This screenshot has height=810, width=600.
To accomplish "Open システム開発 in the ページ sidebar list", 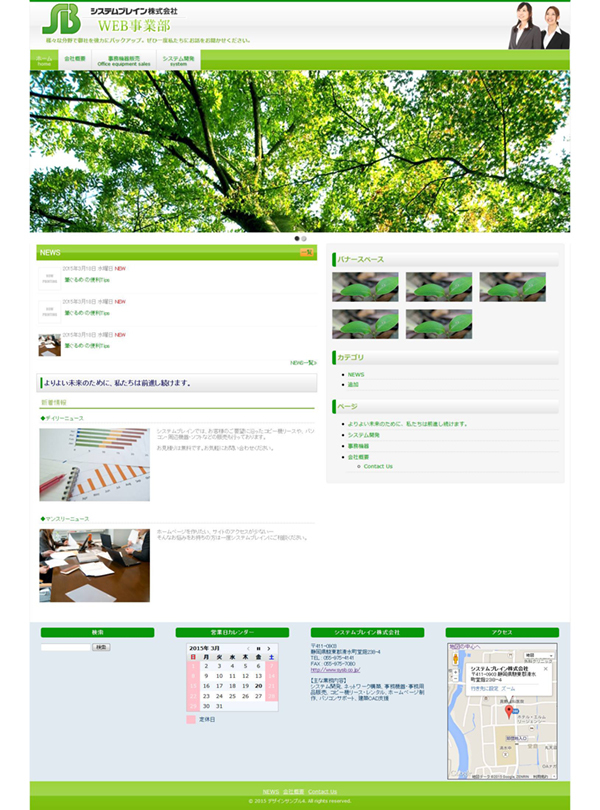I will (363, 435).
